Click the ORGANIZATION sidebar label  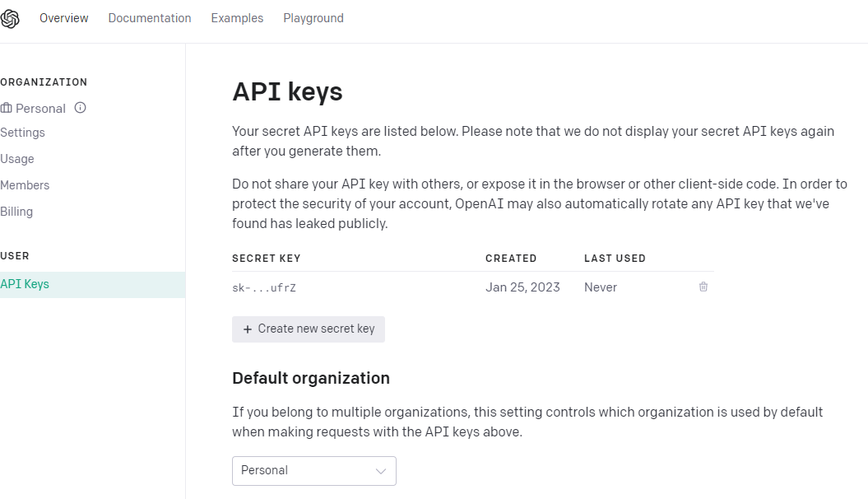pyautogui.click(x=44, y=82)
